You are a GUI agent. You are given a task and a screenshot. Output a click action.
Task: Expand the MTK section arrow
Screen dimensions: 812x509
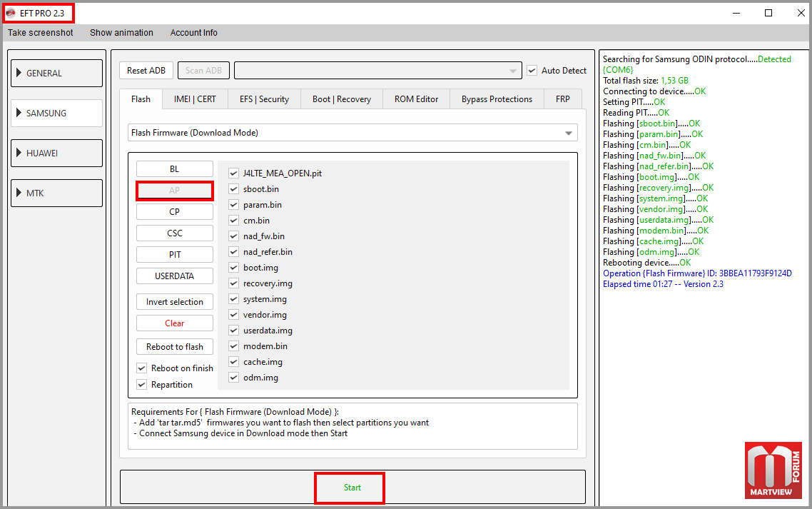tap(19, 193)
